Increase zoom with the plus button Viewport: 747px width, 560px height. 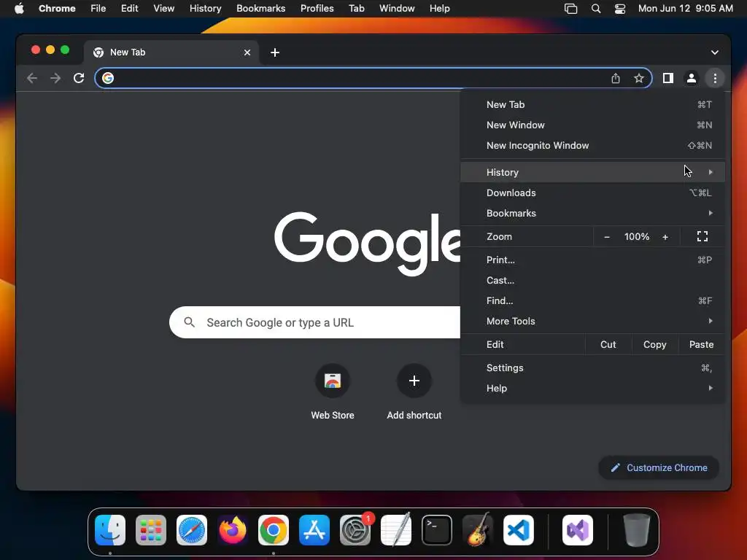pos(665,237)
